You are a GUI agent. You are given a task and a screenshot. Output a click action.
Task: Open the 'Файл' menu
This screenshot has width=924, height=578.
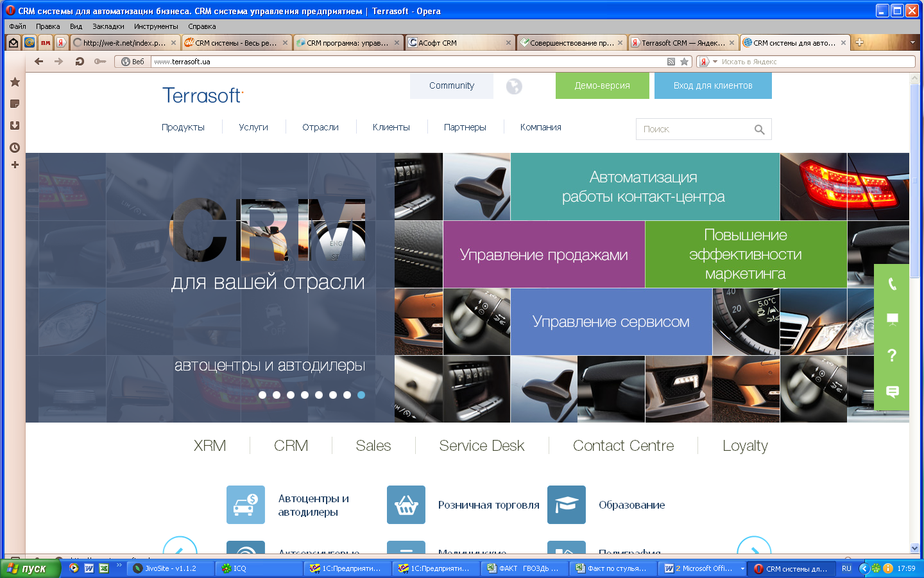pos(17,26)
